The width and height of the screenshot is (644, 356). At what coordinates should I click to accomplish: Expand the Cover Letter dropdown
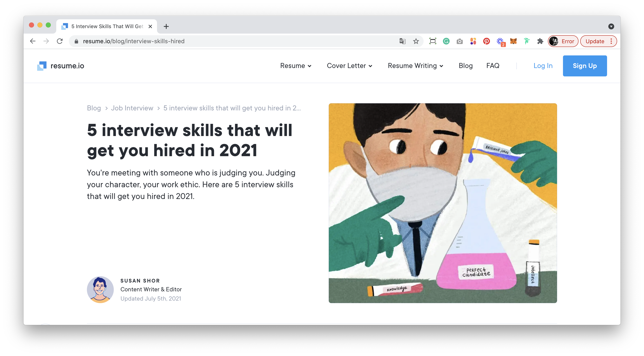(349, 66)
